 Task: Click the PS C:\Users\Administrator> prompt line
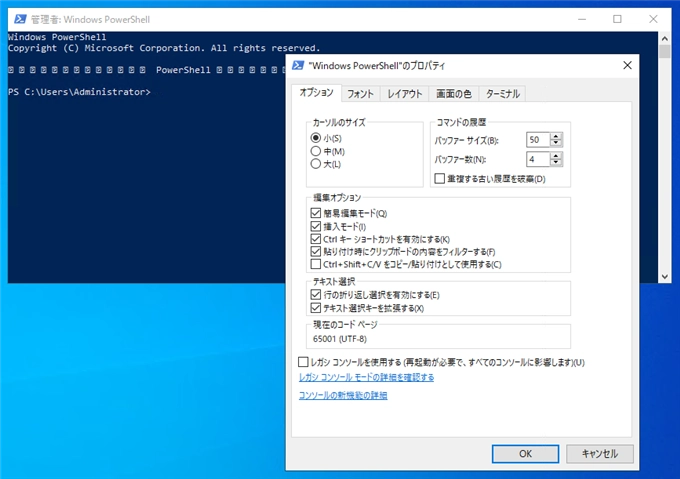[79, 92]
